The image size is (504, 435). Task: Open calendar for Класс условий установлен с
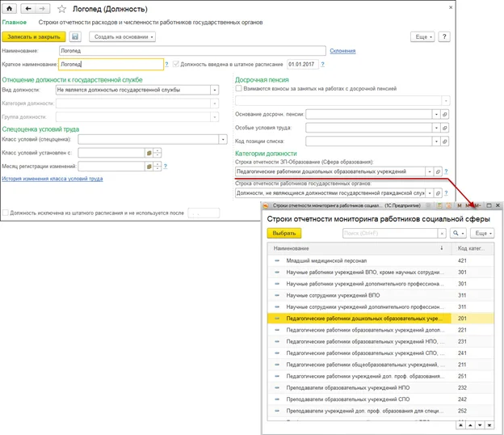tap(149, 153)
